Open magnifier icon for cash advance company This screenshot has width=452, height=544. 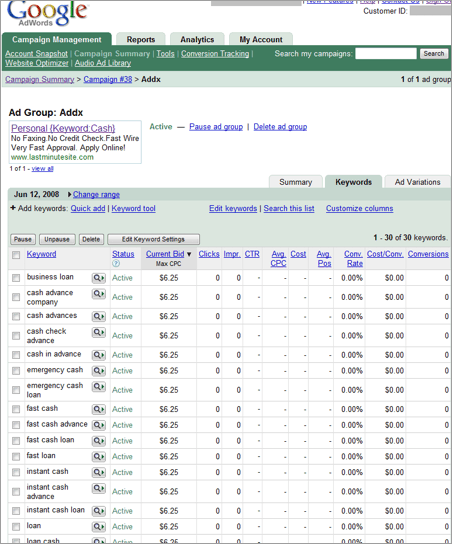pyautogui.click(x=99, y=294)
